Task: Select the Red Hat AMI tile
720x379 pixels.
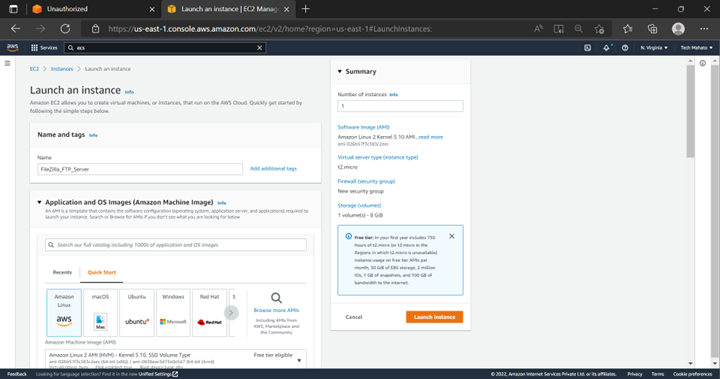Action: tap(209, 312)
